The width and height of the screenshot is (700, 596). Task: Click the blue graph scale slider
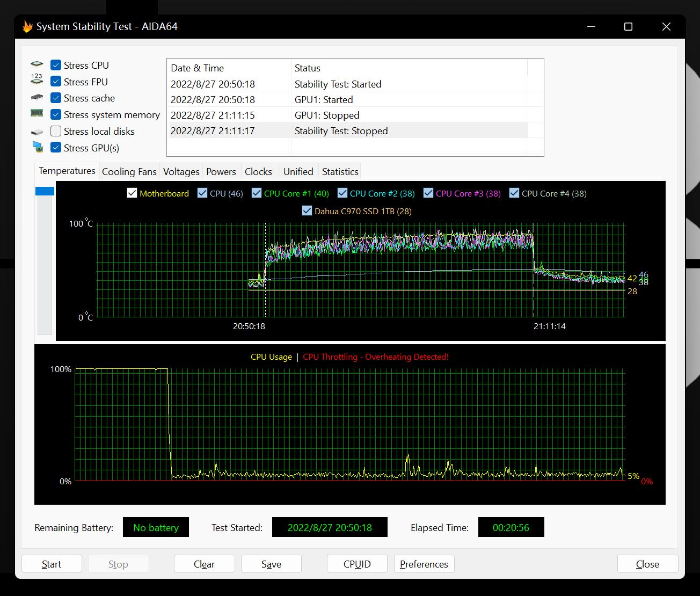pyautogui.click(x=45, y=191)
